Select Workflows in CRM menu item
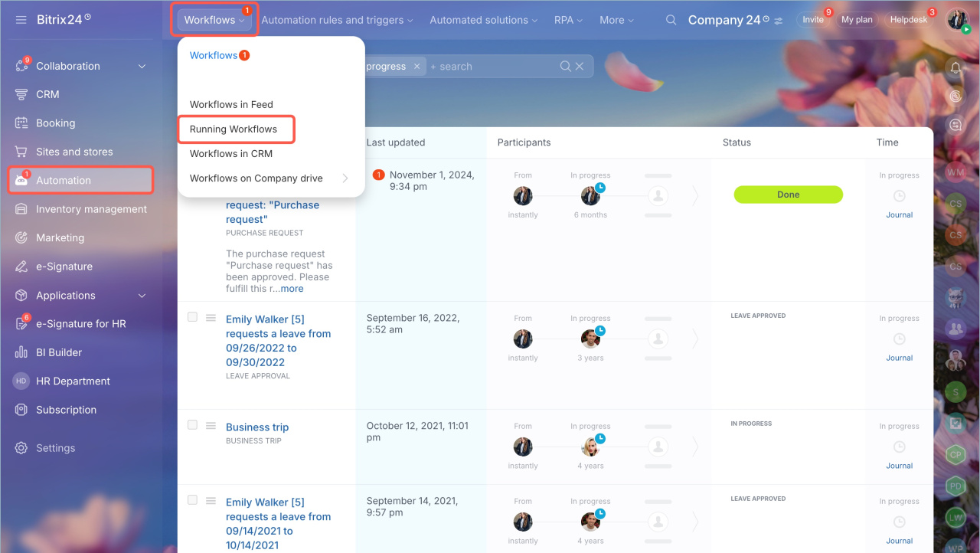 (231, 153)
